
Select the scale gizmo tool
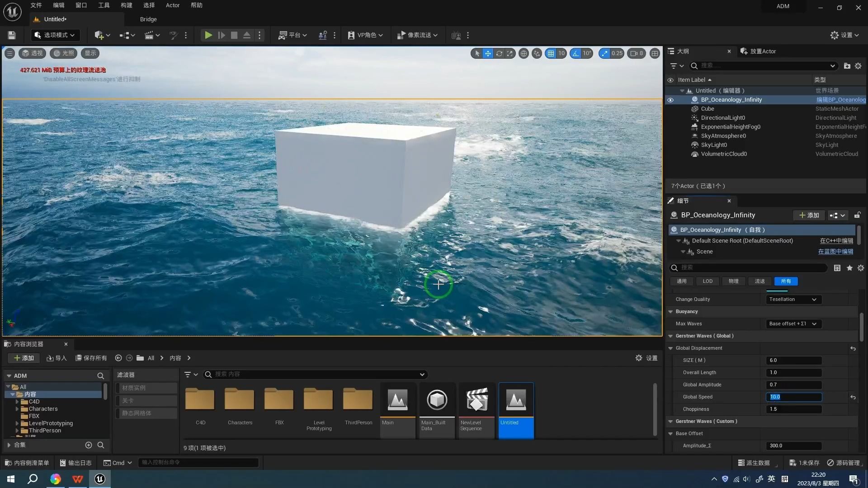509,53
